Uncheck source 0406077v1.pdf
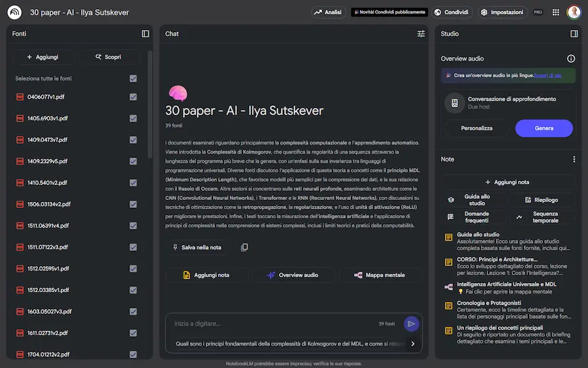The height and width of the screenshot is (368, 588). [x=133, y=97]
